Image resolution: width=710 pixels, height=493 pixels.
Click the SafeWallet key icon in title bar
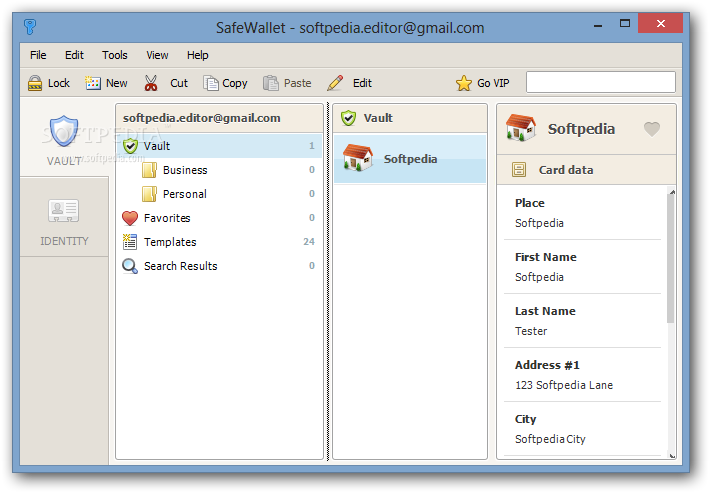(x=30, y=27)
